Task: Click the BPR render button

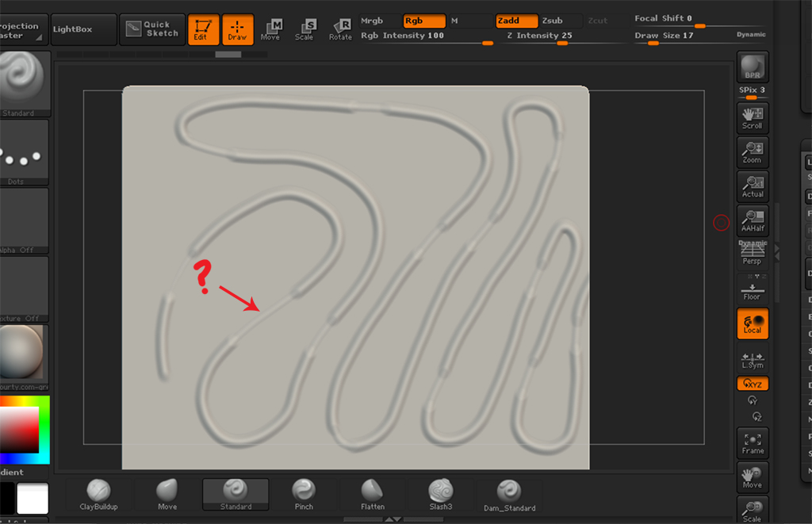Action: [751, 67]
